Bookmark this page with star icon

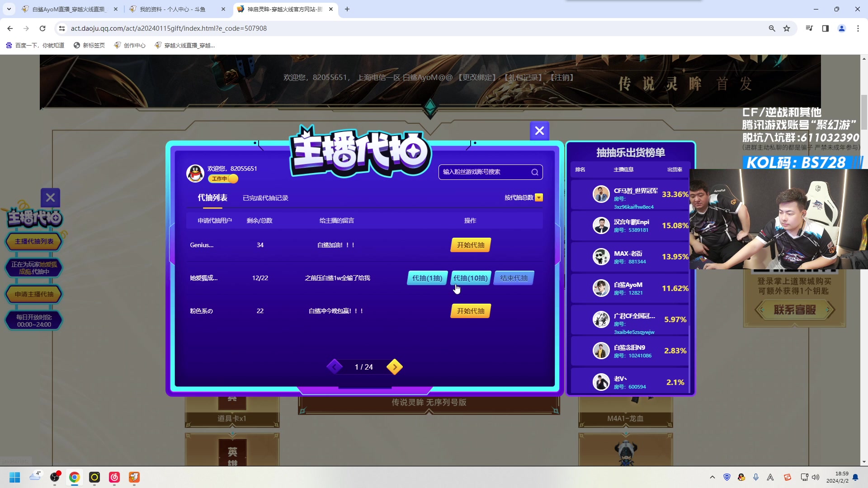pos(787,28)
